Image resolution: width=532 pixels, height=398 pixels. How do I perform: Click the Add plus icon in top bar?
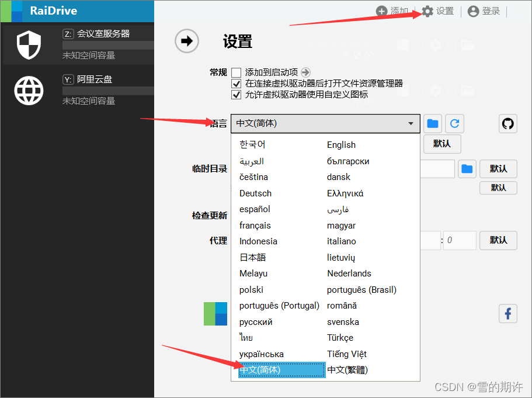pos(382,11)
